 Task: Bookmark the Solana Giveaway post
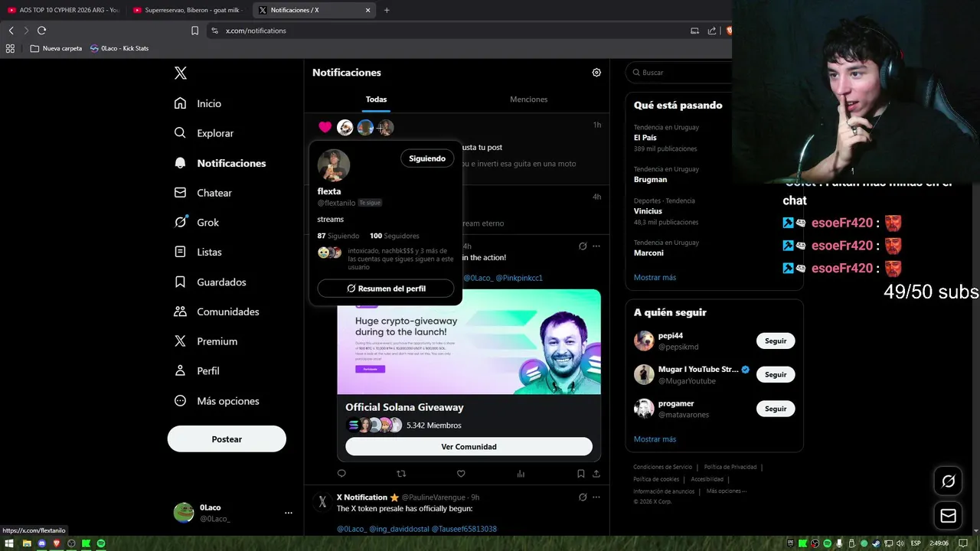[581, 474]
